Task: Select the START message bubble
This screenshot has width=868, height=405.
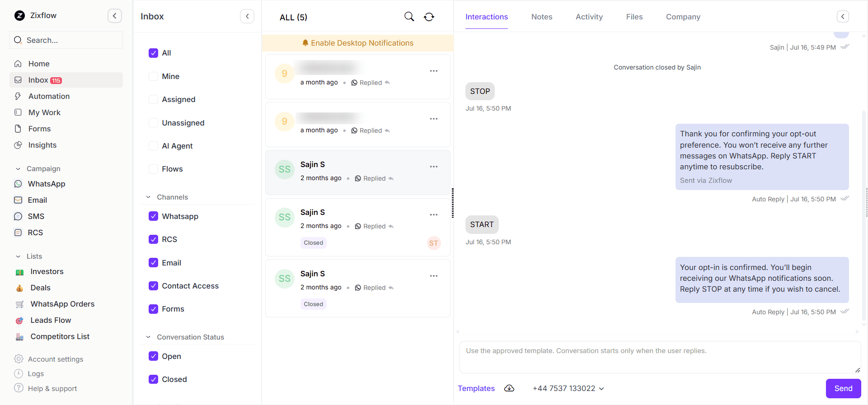Action: coord(482,224)
